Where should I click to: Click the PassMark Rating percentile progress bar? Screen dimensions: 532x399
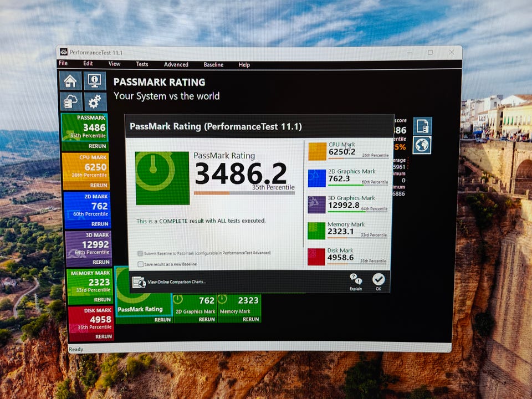(244, 193)
